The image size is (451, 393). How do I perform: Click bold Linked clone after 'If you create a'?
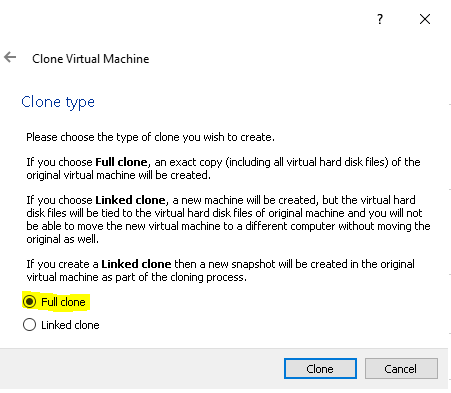136,264
